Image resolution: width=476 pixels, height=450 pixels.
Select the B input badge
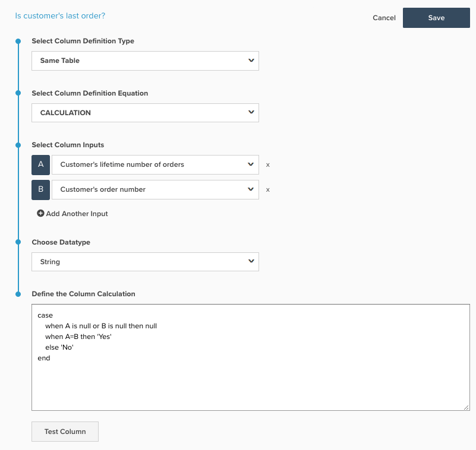40,189
